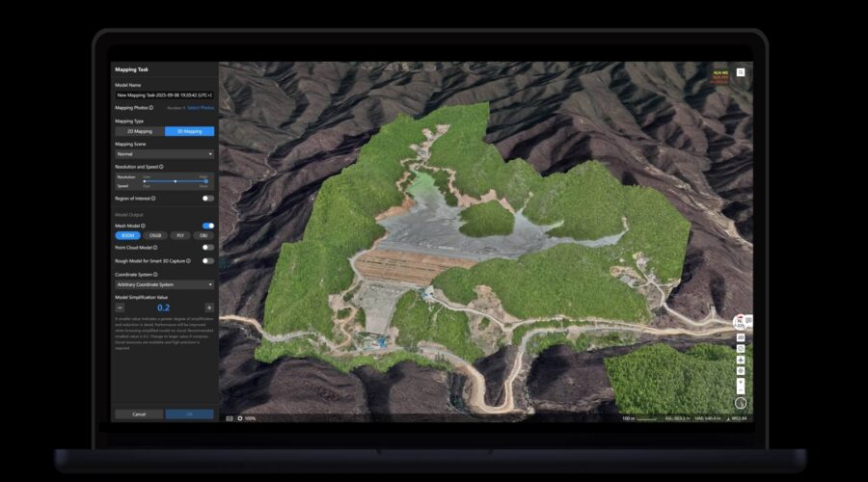
Task: Click the Model Name input field
Action: [164, 95]
